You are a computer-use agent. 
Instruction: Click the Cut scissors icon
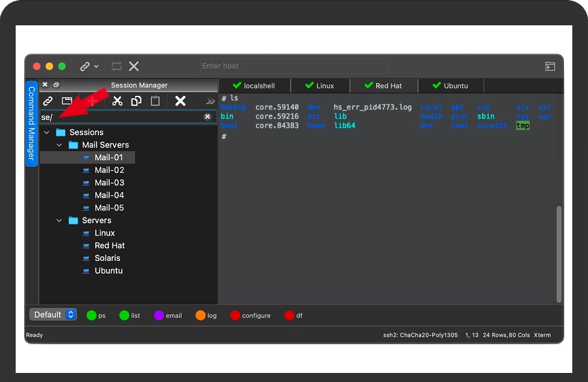pos(118,101)
